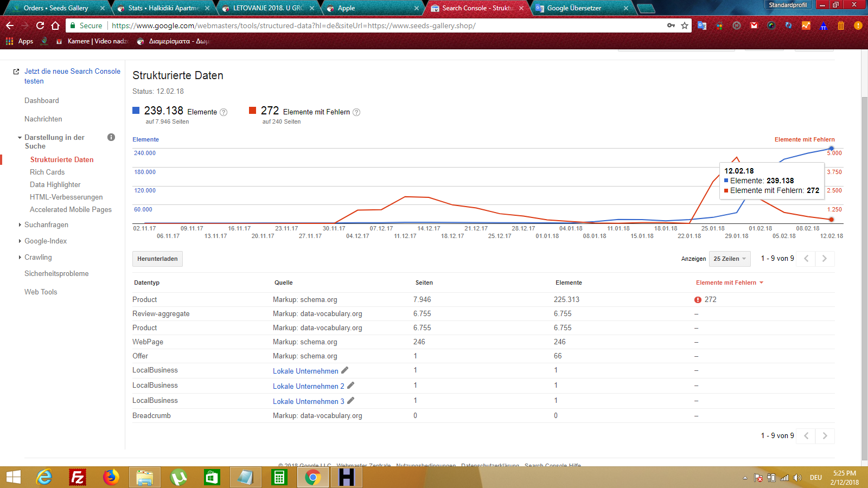Image resolution: width=868 pixels, height=488 pixels.
Task: Bookmark this page with the star icon
Action: click(685, 25)
